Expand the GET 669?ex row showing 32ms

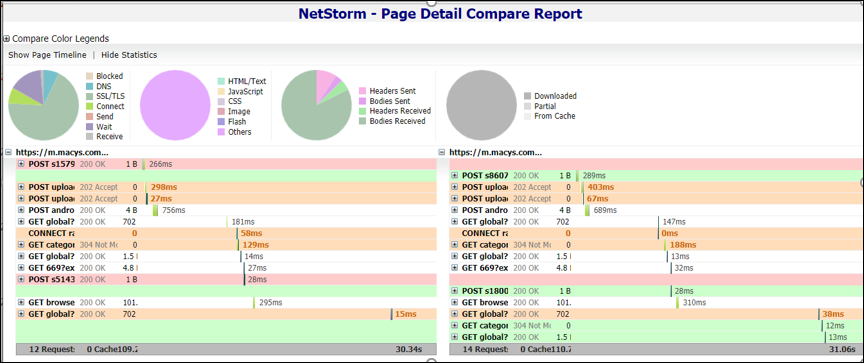[x=454, y=268]
